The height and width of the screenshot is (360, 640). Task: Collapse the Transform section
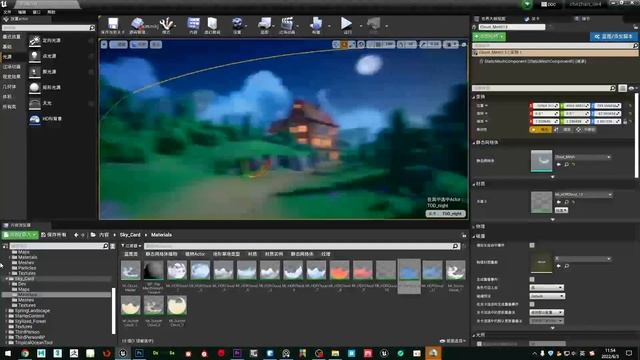(x=474, y=97)
